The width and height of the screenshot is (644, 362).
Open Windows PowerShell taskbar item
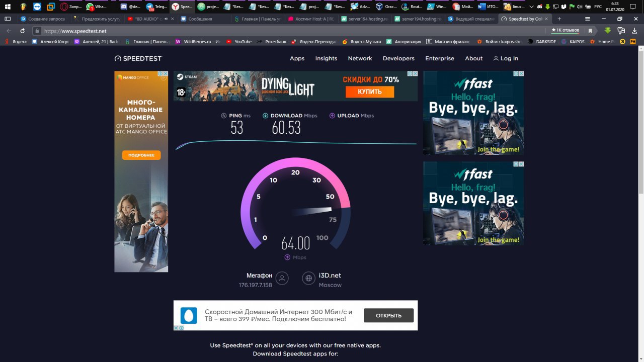[438, 7]
